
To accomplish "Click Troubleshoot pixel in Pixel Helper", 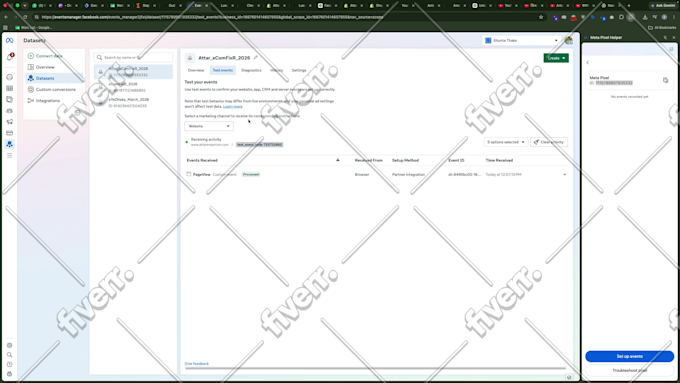I will click(630, 370).
